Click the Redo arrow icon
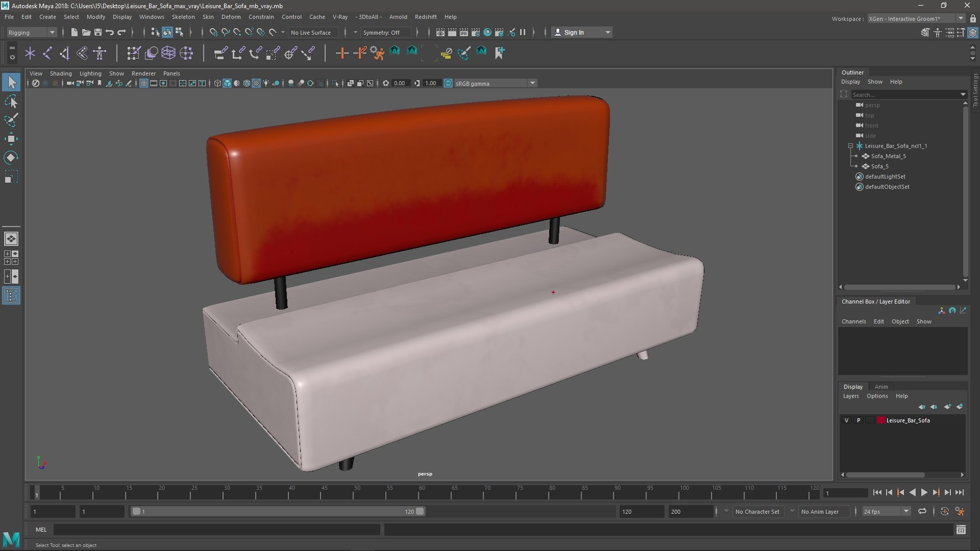 [x=121, y=32]
